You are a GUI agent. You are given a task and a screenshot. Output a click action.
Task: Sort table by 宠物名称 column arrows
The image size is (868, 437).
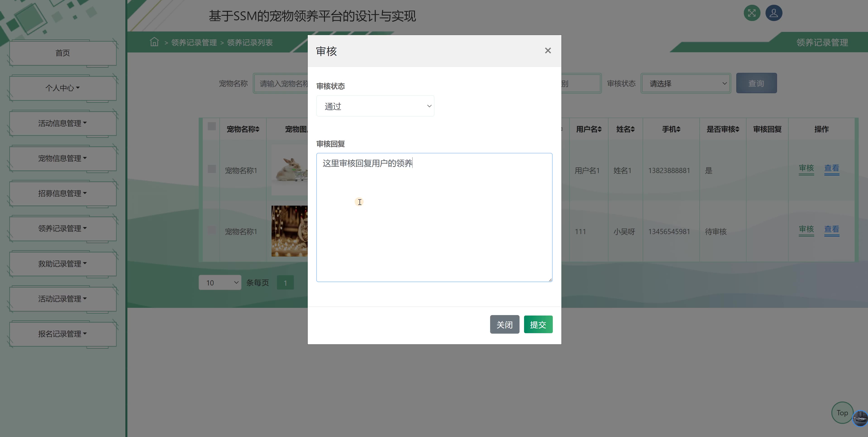[258, 129]
